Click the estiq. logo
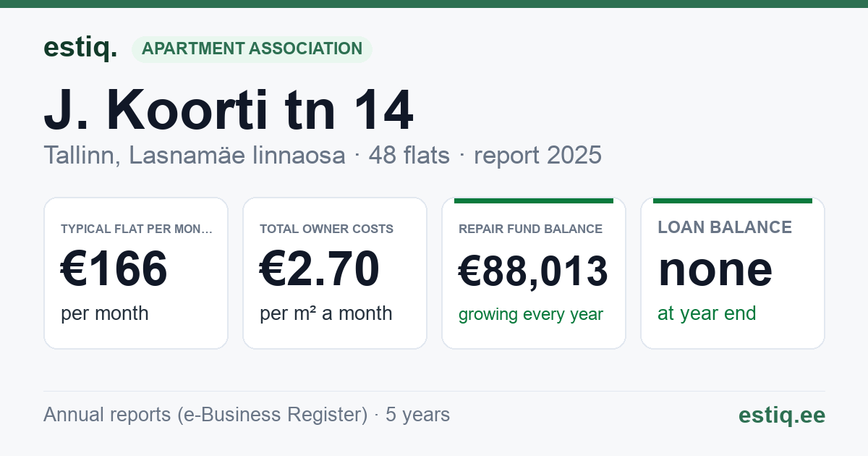 coord(80,48)
